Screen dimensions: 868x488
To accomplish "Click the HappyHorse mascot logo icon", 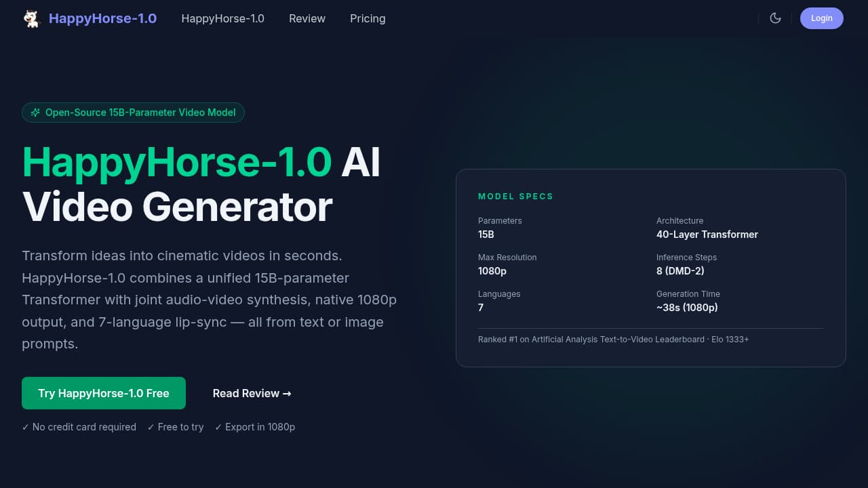I will [32, 18].
